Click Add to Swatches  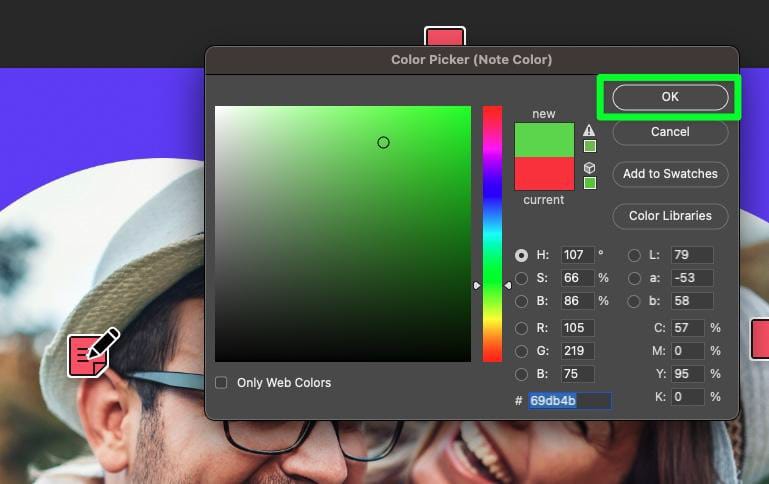[x=670, y=174]
